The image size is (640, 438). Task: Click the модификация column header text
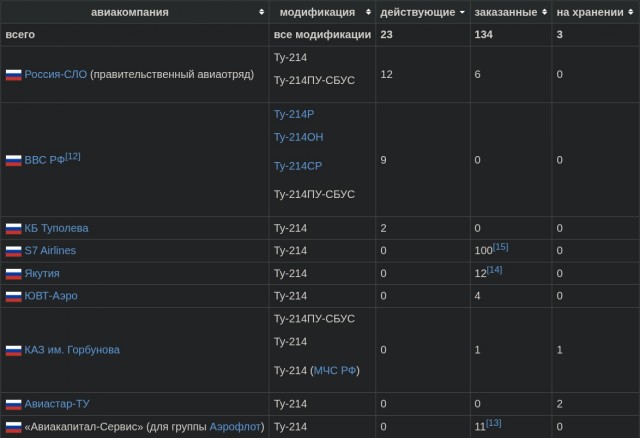pos(318,12)
